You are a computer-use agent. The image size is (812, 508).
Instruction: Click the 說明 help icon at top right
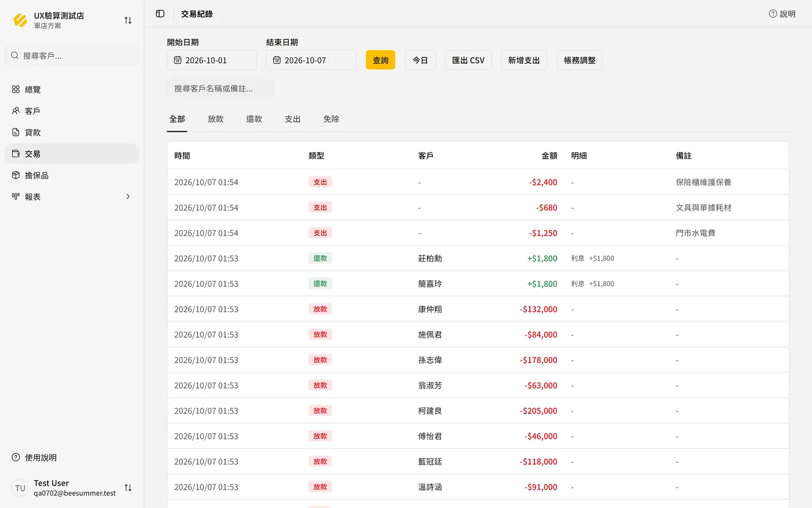[773, 14]
